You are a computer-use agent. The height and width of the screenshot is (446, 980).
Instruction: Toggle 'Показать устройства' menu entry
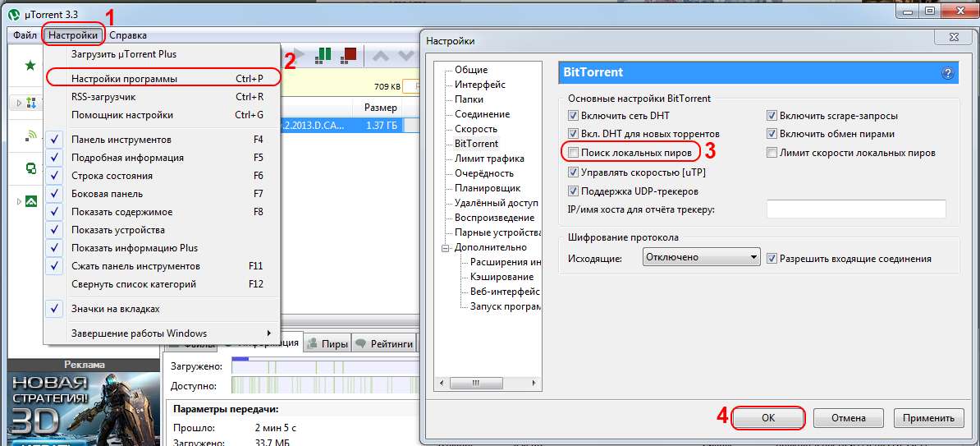tap(163, 229)
